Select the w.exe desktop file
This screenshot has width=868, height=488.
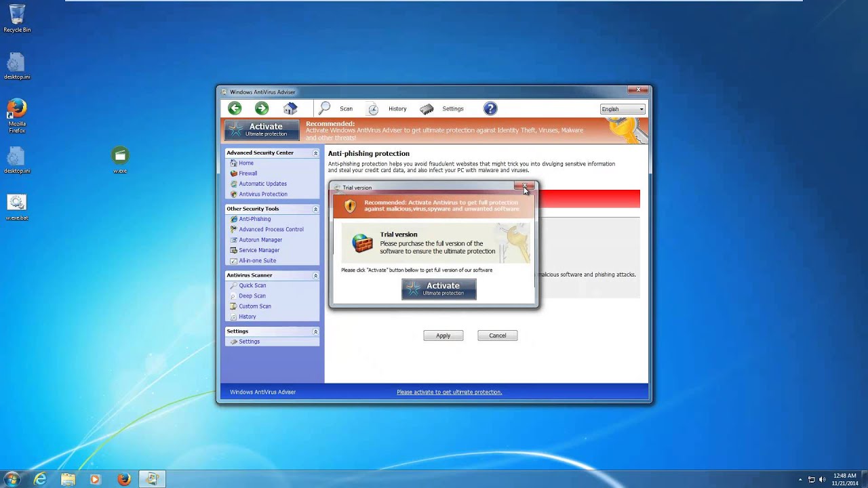[x=120, y=160]
